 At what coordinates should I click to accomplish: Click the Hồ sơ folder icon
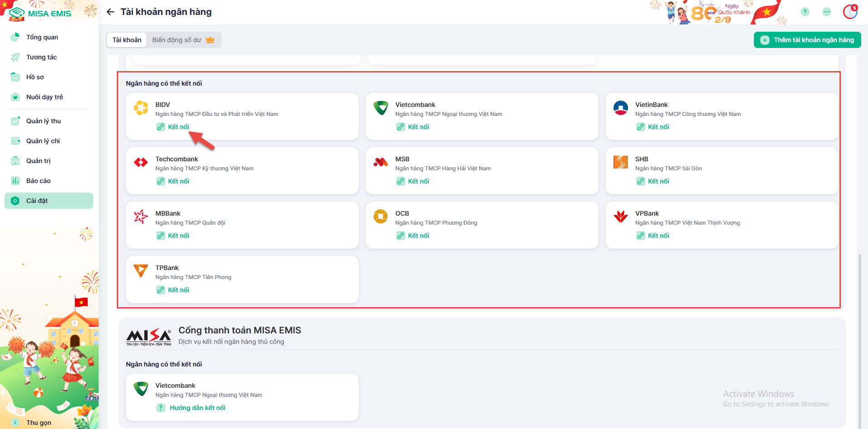tap(15, 77)
